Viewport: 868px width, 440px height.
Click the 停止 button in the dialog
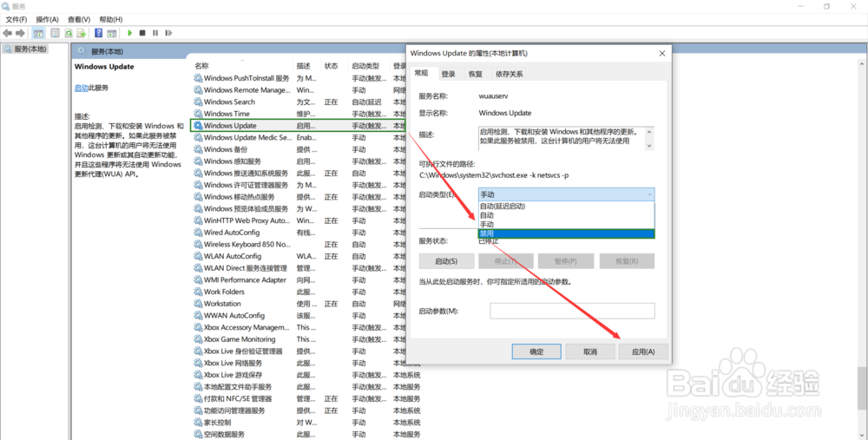[506, 261]
